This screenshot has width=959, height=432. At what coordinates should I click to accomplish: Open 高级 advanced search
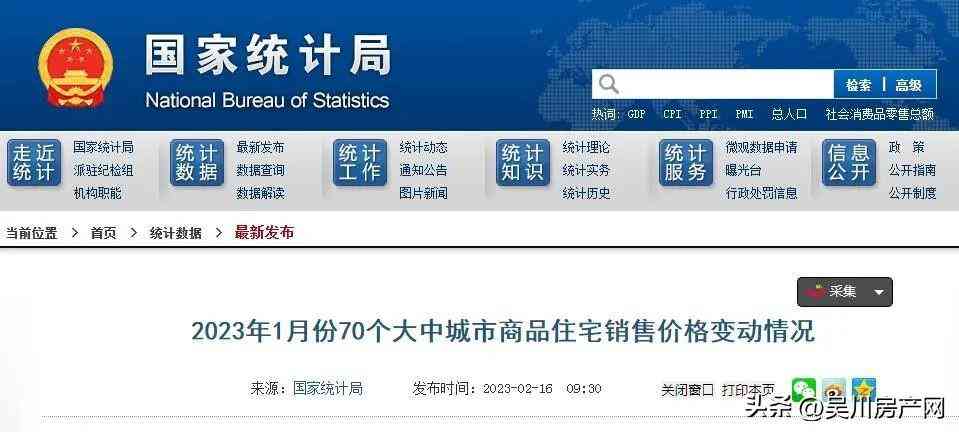click(908, 85)
